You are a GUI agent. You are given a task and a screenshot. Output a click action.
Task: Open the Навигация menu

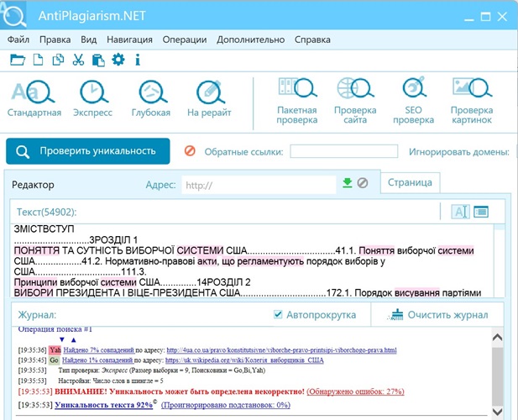tap(129, 39)
